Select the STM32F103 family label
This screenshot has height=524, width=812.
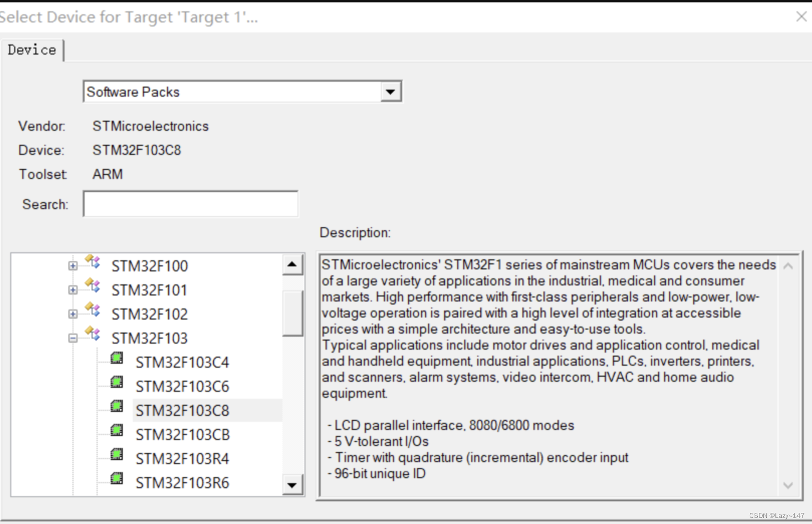[x=150, y=338]
